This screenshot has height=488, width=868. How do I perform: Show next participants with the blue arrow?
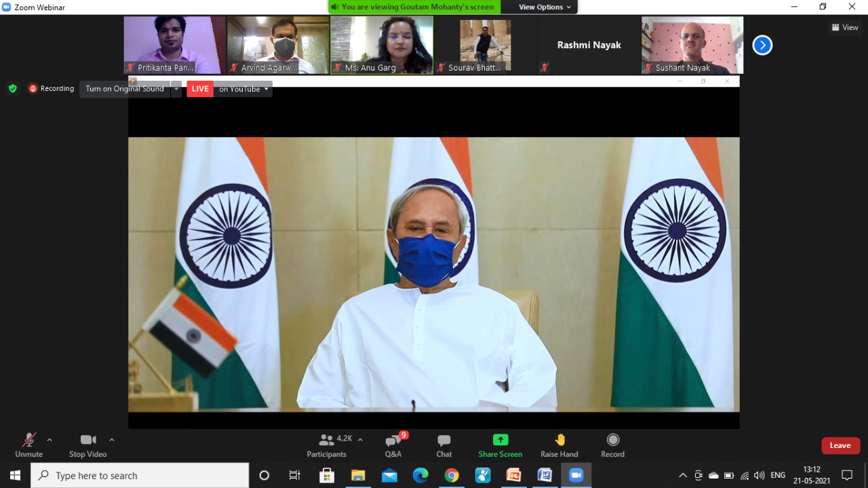pos(763,45)
